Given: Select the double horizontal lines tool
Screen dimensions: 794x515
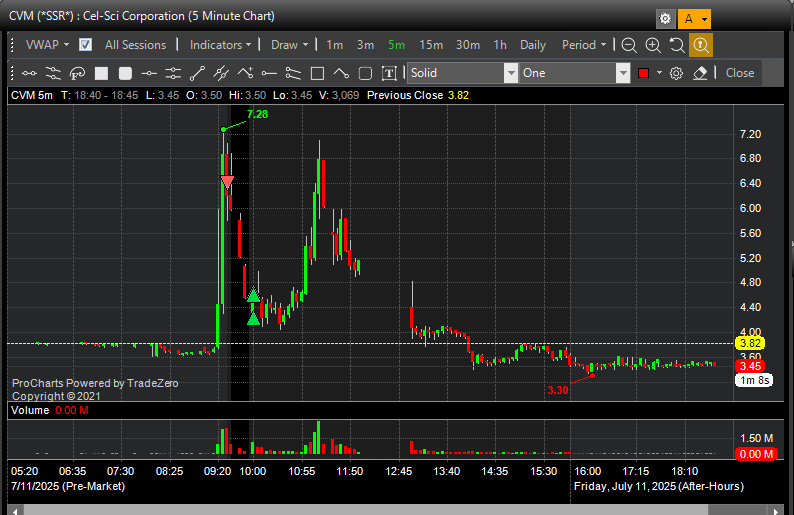Looking at the screenshot, I should (173, 73).
